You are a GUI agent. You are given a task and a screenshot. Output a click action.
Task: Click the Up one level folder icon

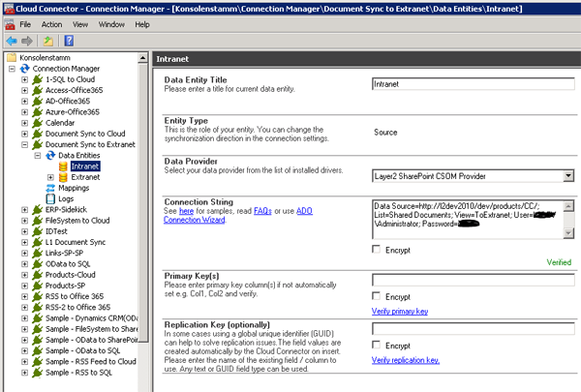click(48, 41)
